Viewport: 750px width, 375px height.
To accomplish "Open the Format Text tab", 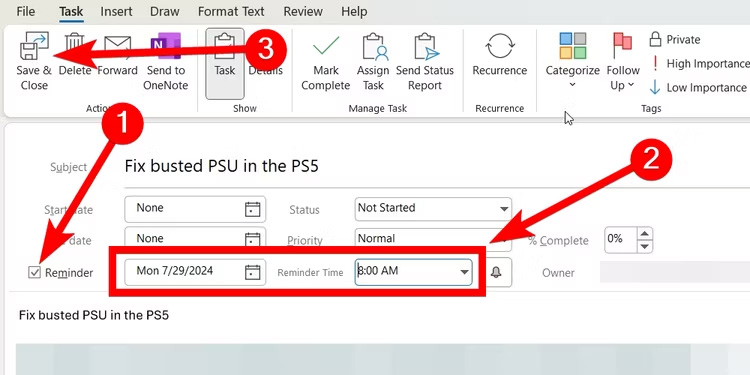I will point(231,11).
